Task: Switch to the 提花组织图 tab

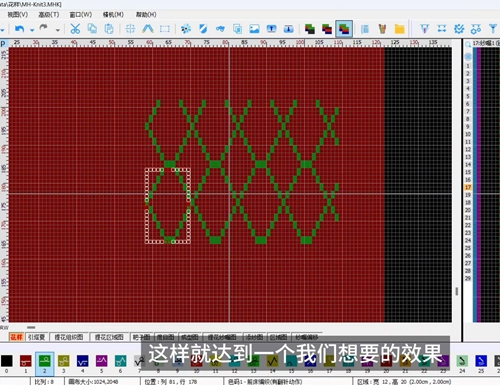Action: [x=69, y=337]
